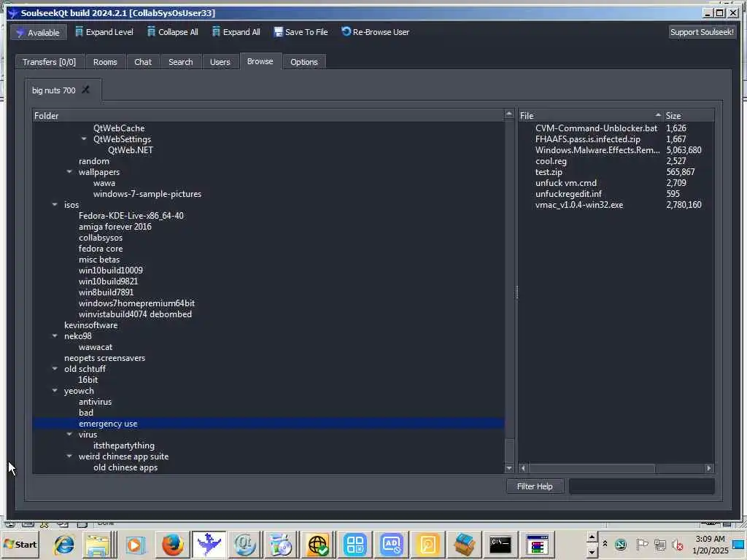
Task: Open Firefox from the taskbar
Action: 172,545
